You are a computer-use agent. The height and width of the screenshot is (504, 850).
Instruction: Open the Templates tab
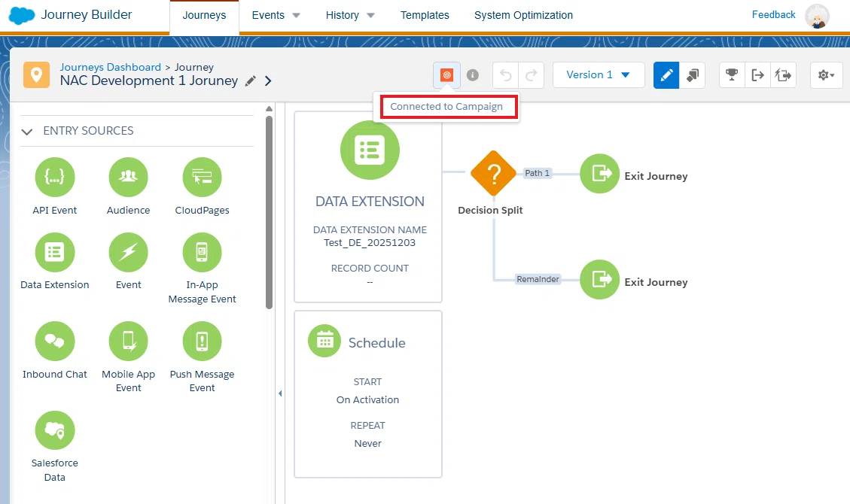[x=425, y=15]
